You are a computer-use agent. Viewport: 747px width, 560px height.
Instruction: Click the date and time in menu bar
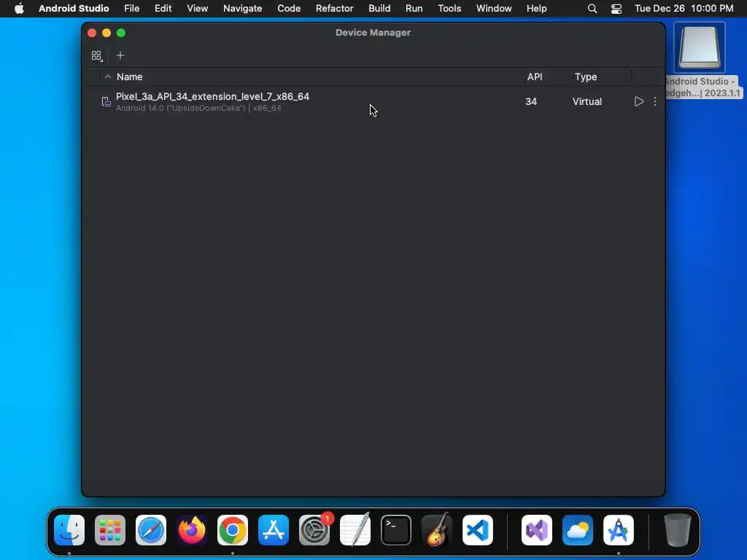684,9
